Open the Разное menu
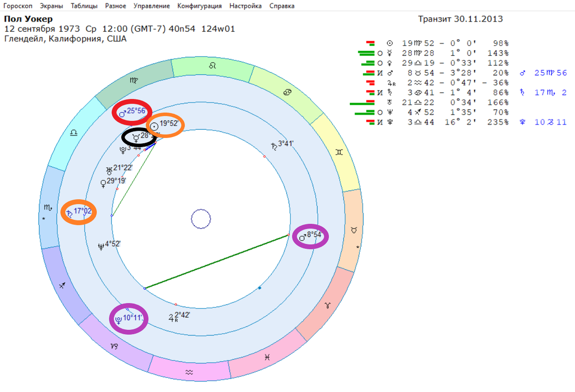This screenshot has width=575, height=392. (115, 6)
